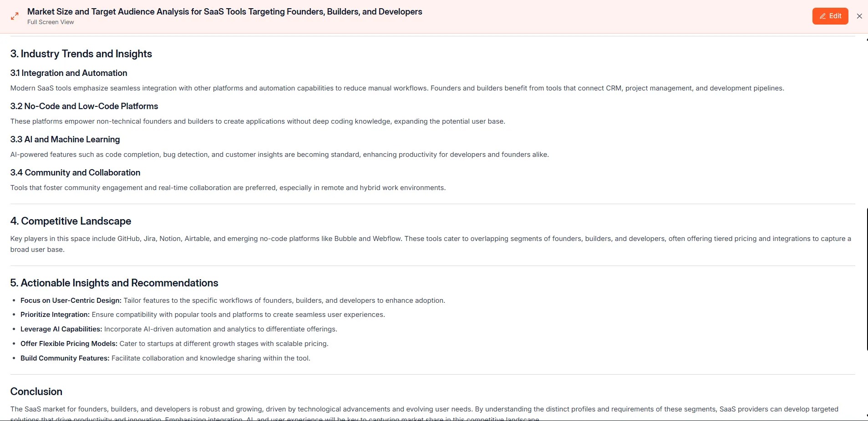This screenshot has width=868, height=421.
Task: Click the "Prioritize Integration" bullet text
Action: 55,315
